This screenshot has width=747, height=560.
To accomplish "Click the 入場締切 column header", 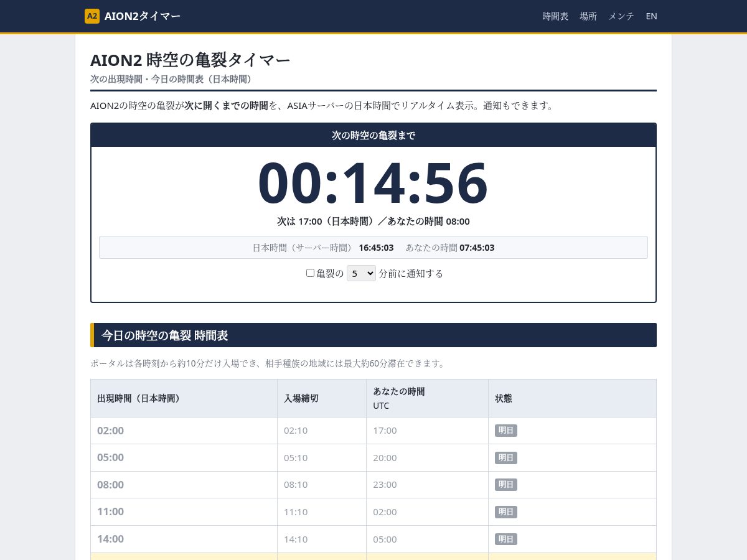I will tap(322, 398).
